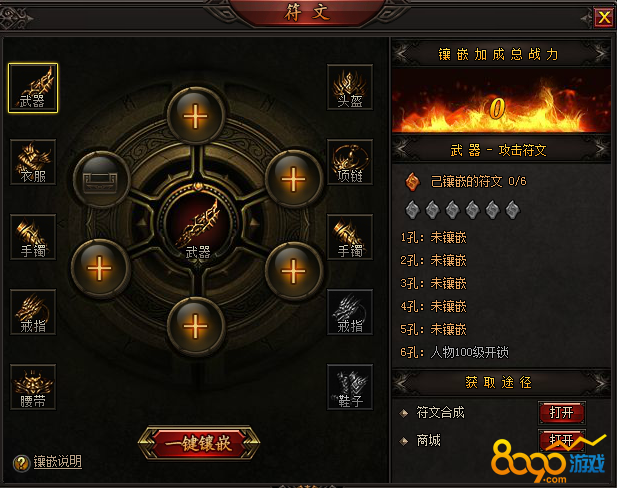Select the 鞋子 shoes equipment slot

350,387
